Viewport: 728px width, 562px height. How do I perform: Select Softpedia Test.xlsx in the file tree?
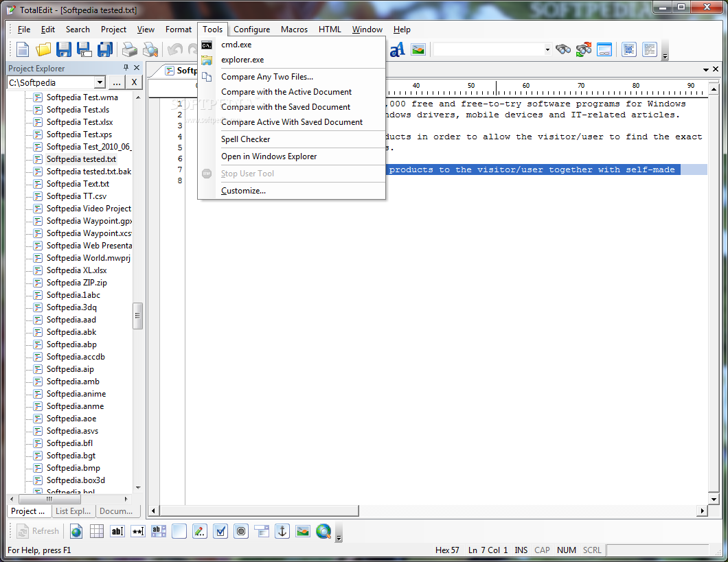click(x=80, y=122)
